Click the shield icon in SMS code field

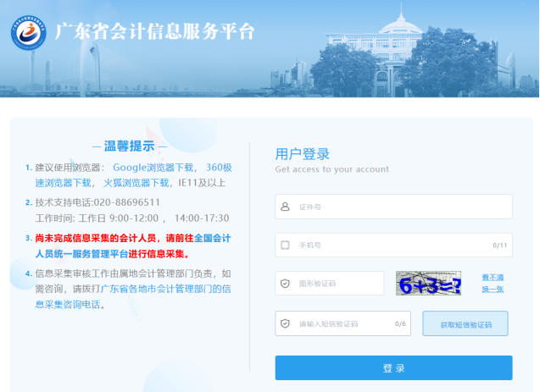coord(285,323)
